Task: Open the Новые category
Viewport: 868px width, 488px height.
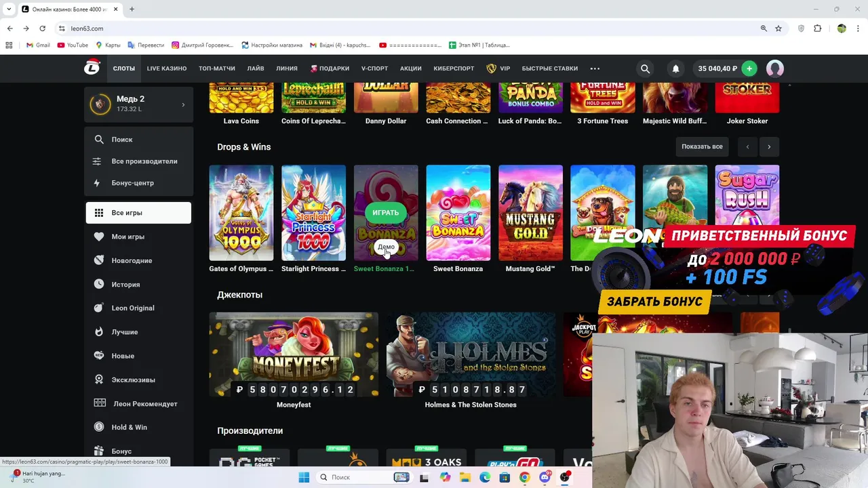Action: (x=138, y=356)
